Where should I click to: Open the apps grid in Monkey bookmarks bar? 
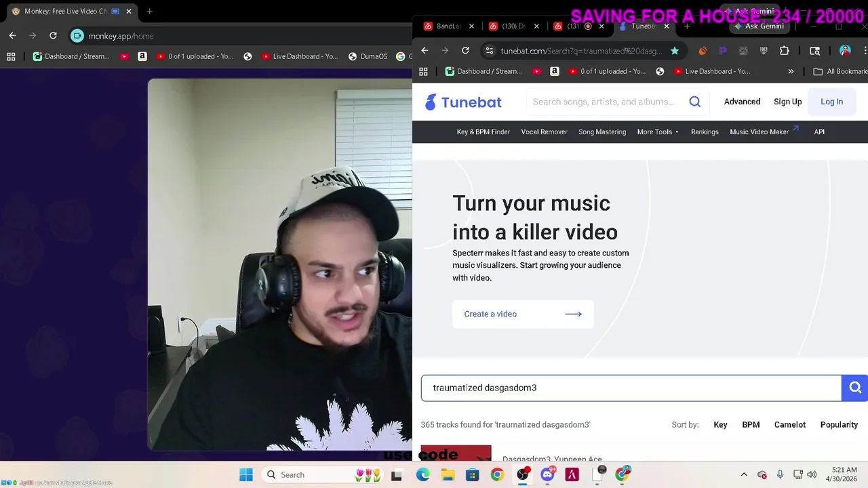click(11, 56)
